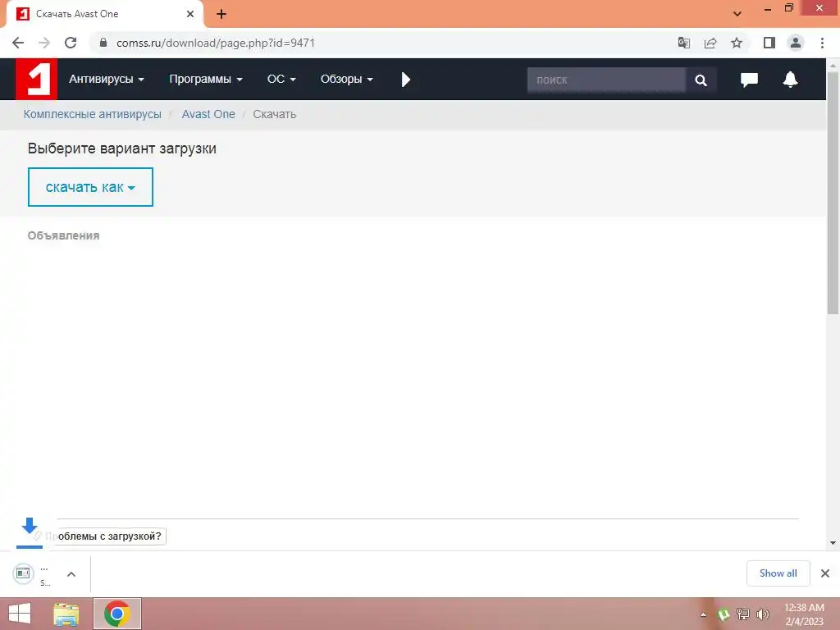
Task: Open the Программы menu
Action: click(x=206, y=80)
